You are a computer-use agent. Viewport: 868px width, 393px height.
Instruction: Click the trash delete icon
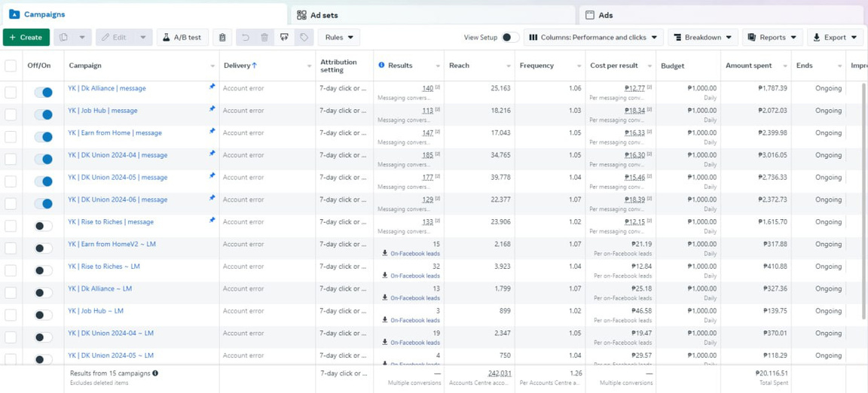(264, 38)
